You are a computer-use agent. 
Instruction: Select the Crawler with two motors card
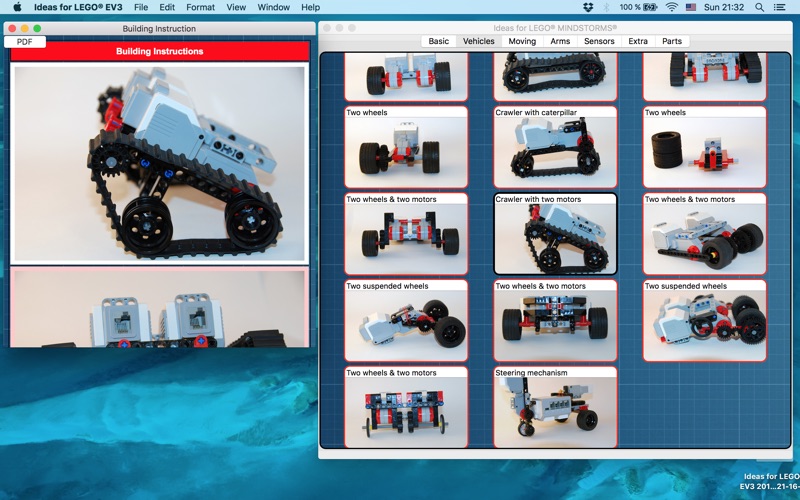click(555, 234)
